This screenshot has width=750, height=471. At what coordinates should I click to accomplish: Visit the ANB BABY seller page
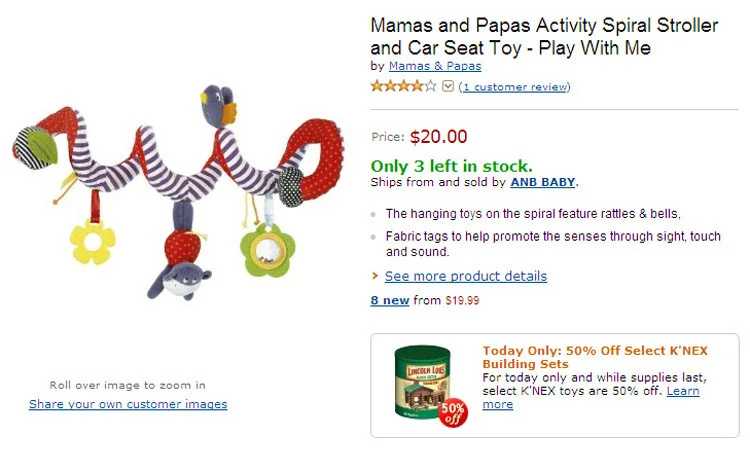543,182
